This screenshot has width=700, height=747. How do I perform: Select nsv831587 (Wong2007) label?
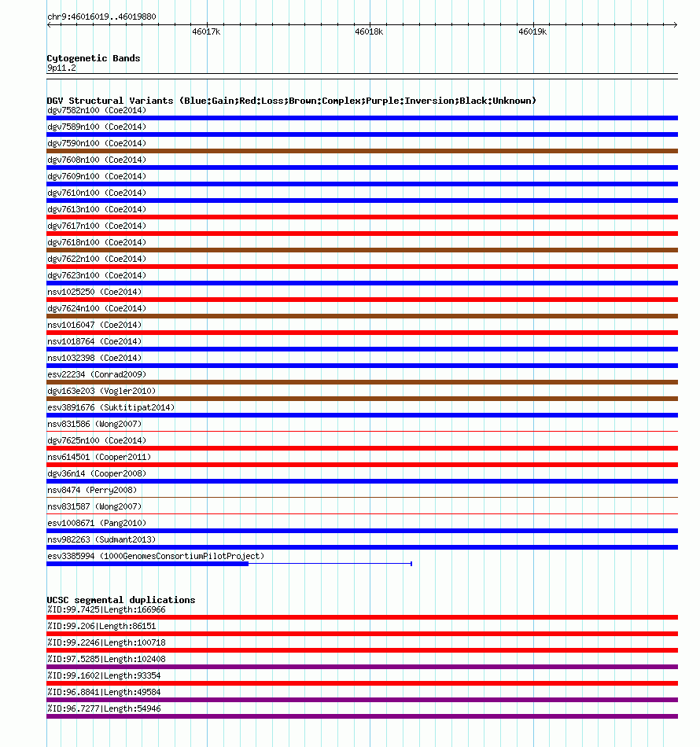(x=94, y=507)
